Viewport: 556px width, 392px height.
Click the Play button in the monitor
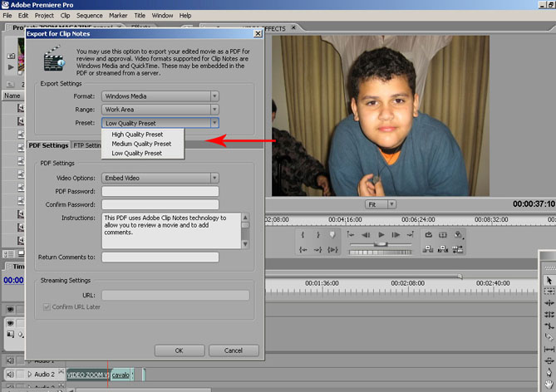click(381, 235)
